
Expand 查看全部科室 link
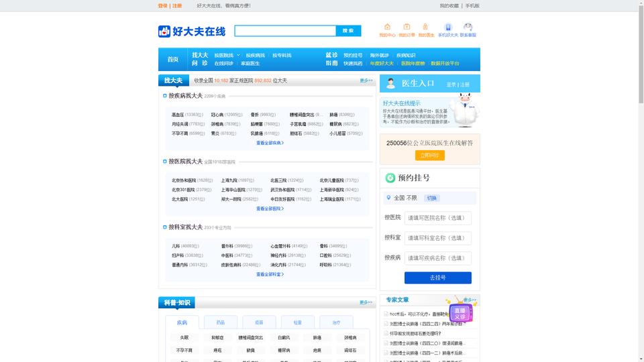point(270,274)
